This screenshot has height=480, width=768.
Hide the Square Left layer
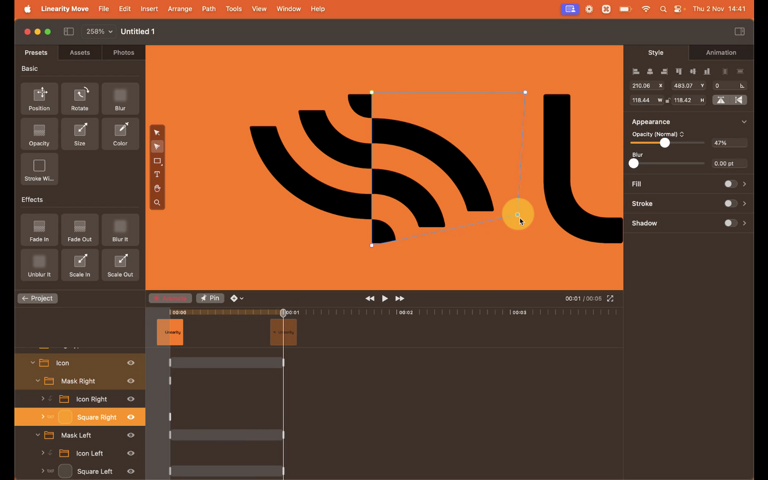(x=131, y=471)
